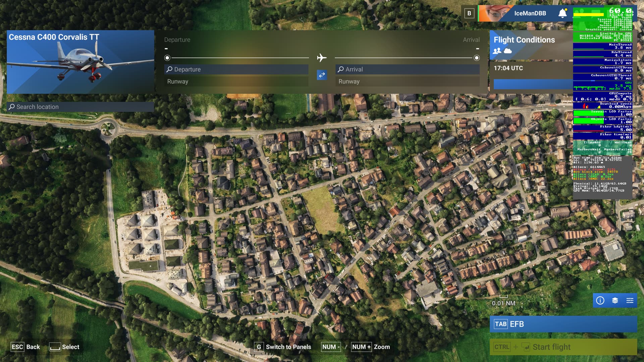The width and height of the screenshot is (644, 362).
Task: Click the Search location field
Action: [80, 107]
